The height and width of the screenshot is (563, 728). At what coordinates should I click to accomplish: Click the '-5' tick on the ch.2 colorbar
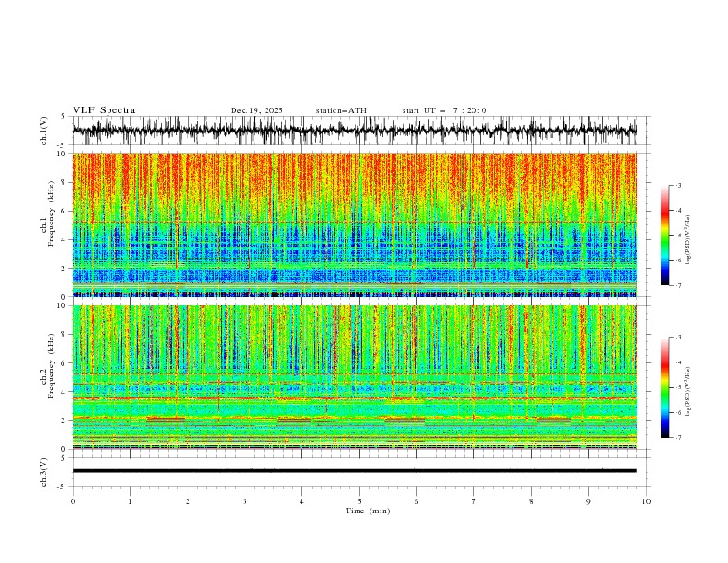pos(678,387)
